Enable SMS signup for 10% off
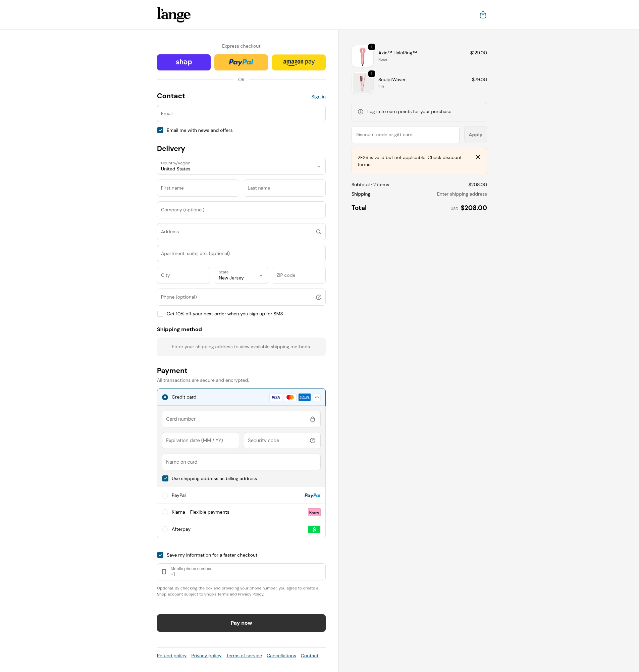 [x=160, y=314]
